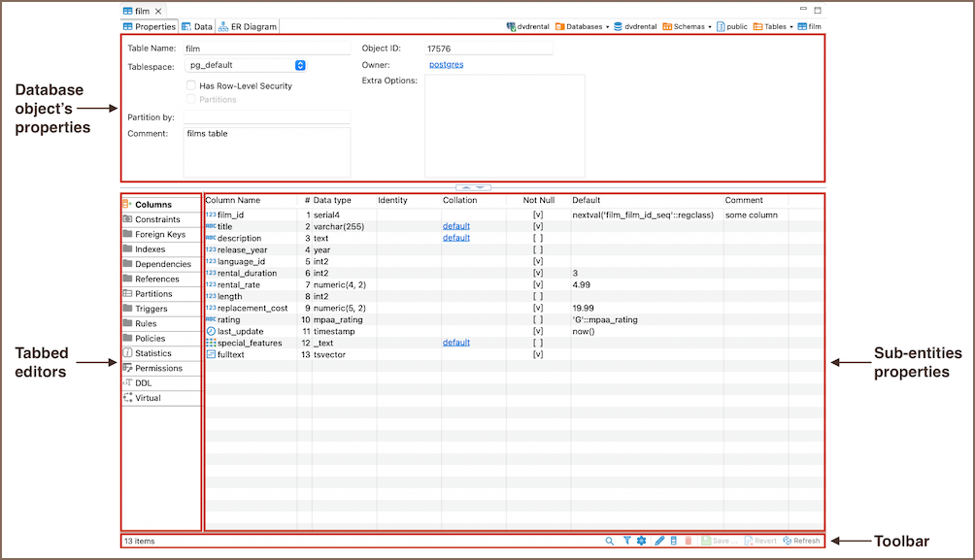Screen dimensions: 975x560
Task: Click the dvdrental connection icon in breadcrumb
Action: (511, 27)
